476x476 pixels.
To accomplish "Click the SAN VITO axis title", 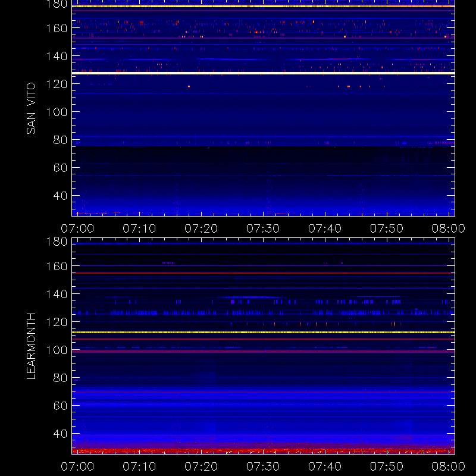I will coord(31,108).
